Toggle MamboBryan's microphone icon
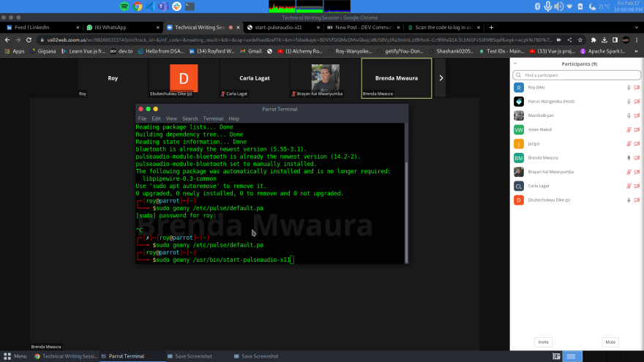The height and width of the screenshot is (362, 644). click(629, 116)
